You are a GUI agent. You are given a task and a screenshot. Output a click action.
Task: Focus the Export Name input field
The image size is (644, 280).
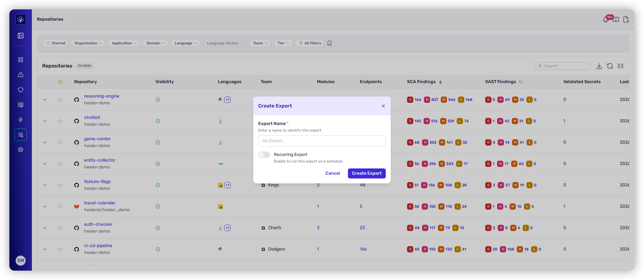322,141
